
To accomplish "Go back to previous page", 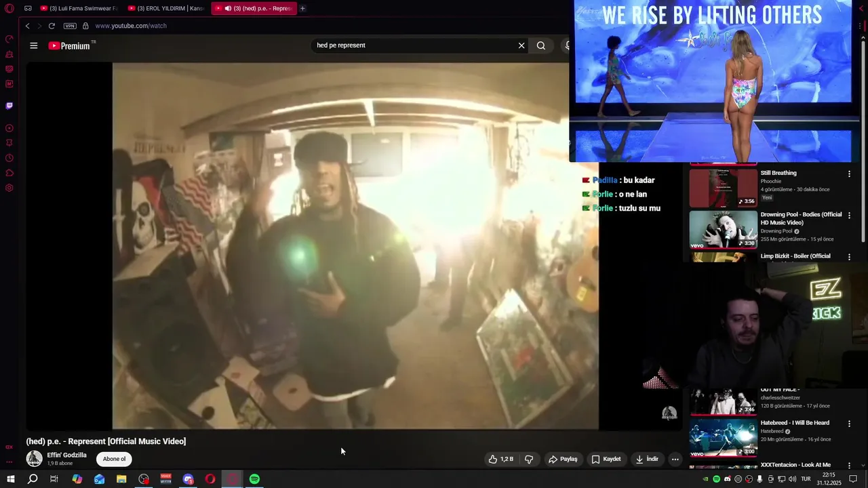I will click(27, 26).
